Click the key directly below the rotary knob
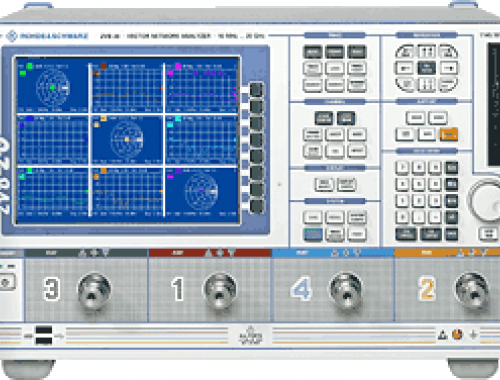Image resolution: width=500 pixels, height=380 pixels. pyautogui.click(x=488, y=233)
